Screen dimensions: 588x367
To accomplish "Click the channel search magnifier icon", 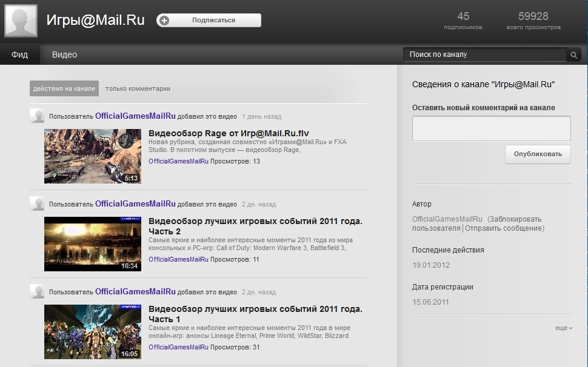I will click(573, 55).
